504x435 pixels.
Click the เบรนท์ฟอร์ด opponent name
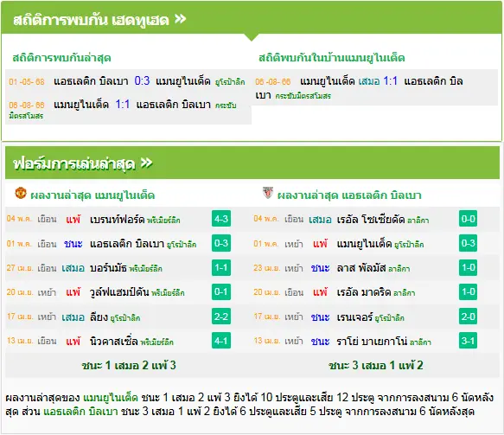point(118,220)
